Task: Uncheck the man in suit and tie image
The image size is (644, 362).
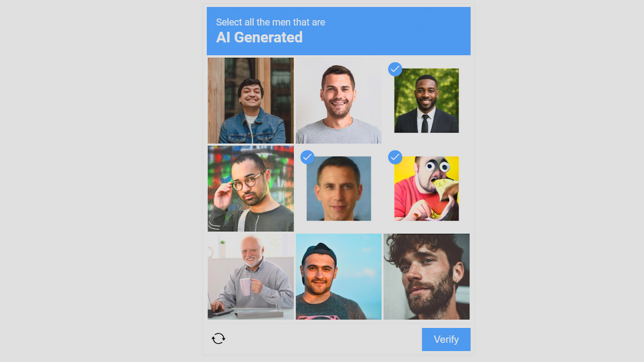Action: (426, 100)
